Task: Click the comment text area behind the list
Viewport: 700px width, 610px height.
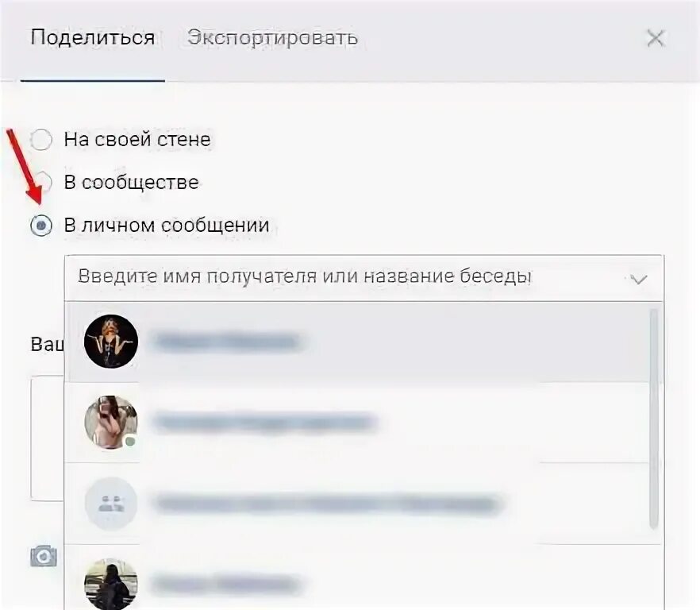Action: pos(48,438)
